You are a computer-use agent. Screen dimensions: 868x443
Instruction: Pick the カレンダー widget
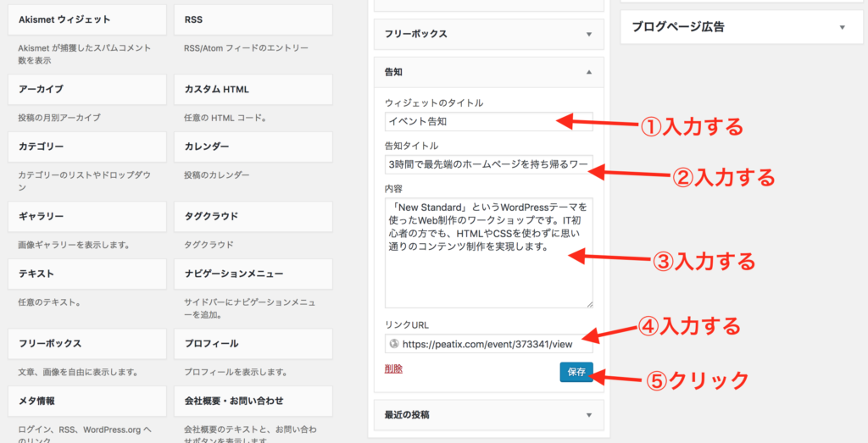[x=253, y=147]
